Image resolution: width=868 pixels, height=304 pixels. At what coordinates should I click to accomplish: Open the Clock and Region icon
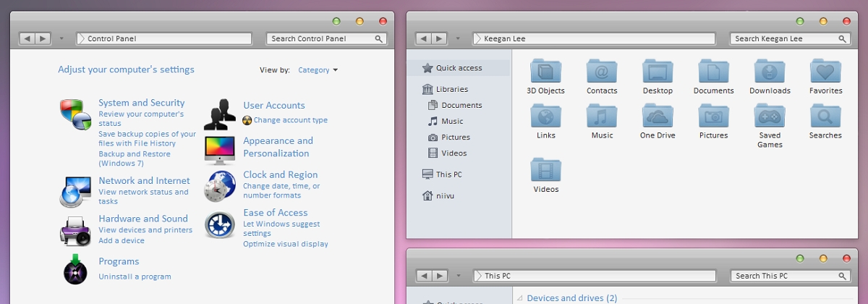click(220, 186)
